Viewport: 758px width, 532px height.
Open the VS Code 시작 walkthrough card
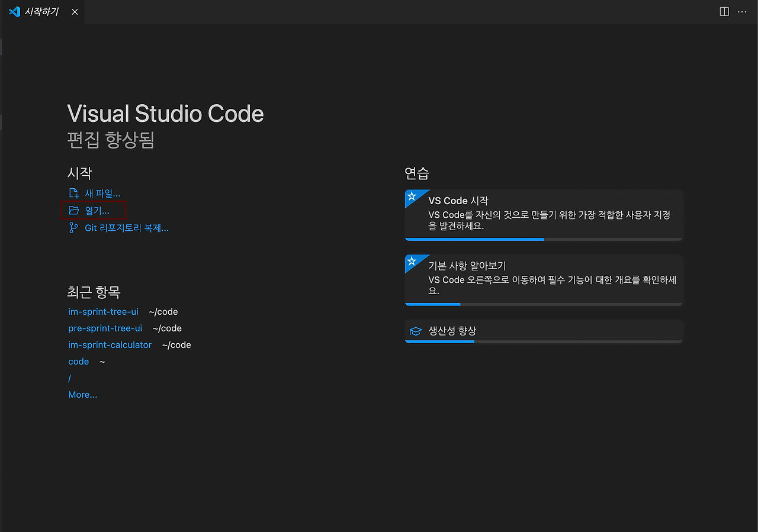544,215
